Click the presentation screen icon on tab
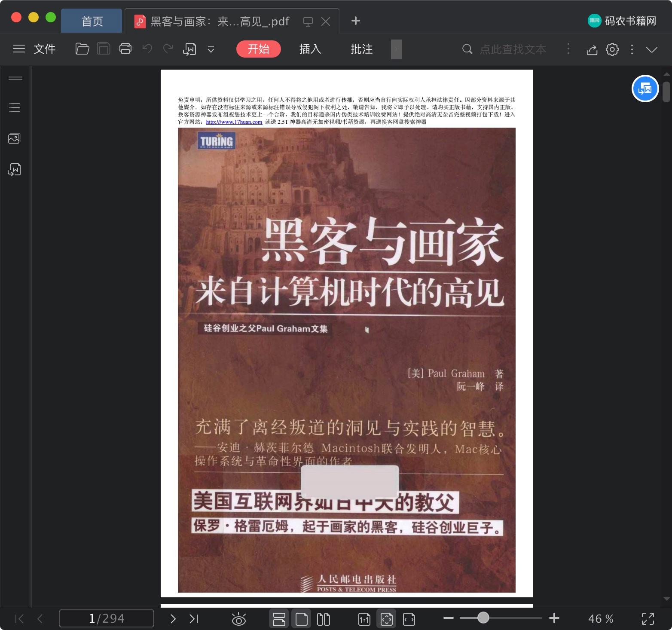 point(308,21)
